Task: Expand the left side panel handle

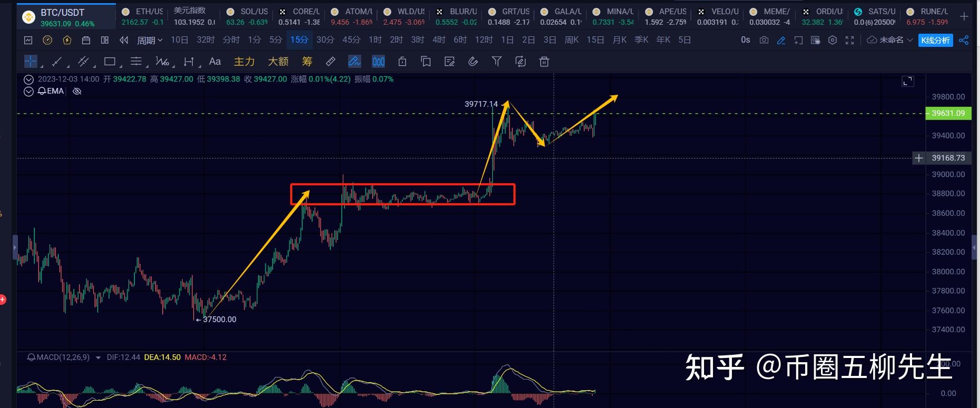Action: point(15,246)
